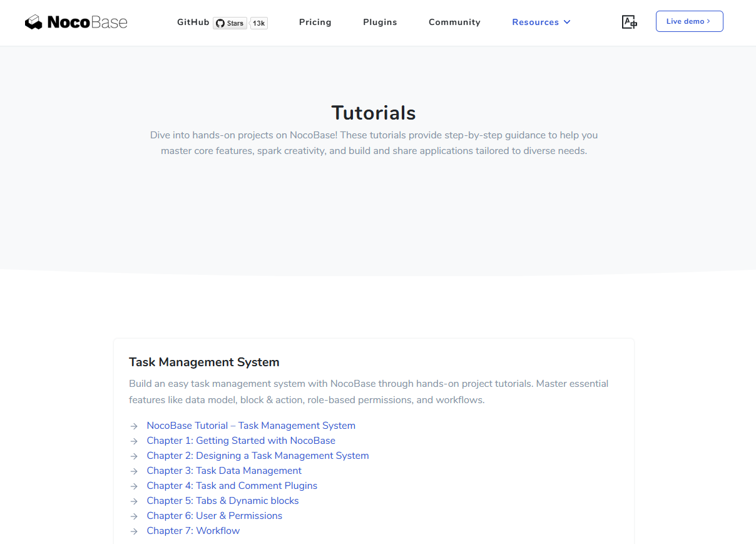Open Chapter 2: Designing a Task Management System
Image resolution: width=756 pixels, height=544 pixels.
point(258,456)
